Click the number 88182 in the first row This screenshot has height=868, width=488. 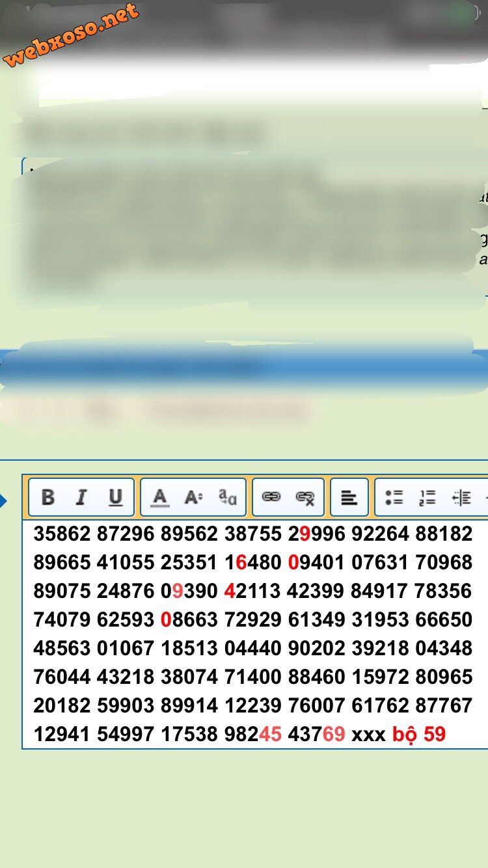(444, 534)
